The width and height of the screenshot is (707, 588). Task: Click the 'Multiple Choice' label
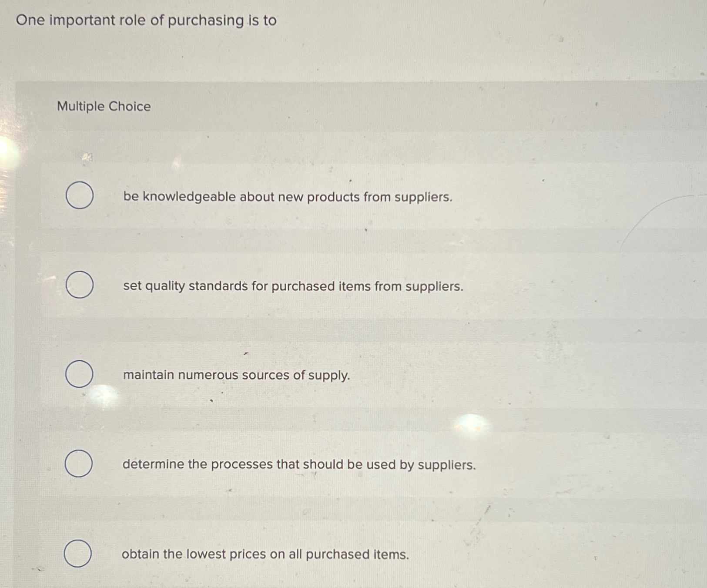pyautogui.click(x=104, y=107)
